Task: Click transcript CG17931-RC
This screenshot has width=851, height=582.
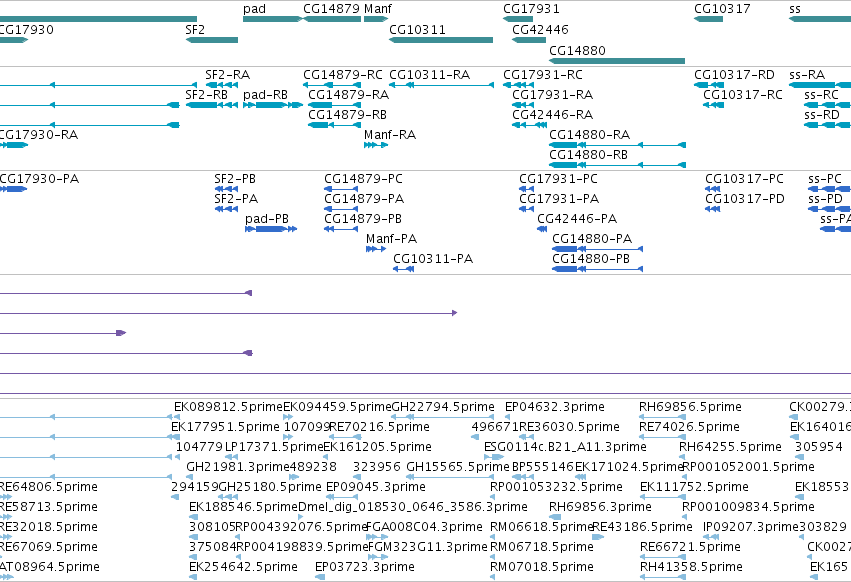Action: tap(518, 85)
